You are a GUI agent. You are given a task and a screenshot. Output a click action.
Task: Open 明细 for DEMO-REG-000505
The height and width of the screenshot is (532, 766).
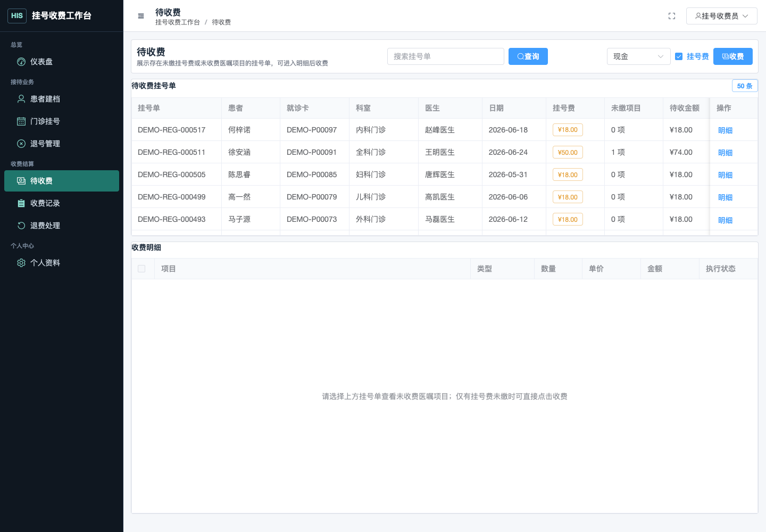pyautogui.click(x=725, y=175)
